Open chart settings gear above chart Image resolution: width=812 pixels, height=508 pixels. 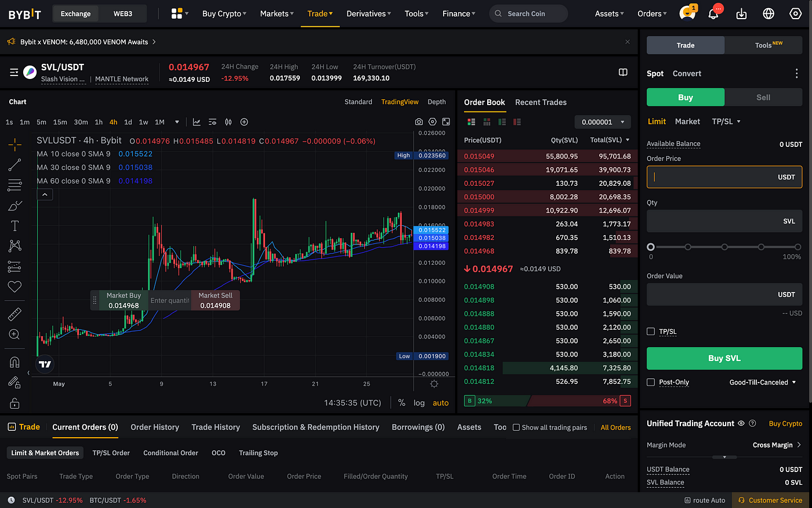[x=432, y=122]
